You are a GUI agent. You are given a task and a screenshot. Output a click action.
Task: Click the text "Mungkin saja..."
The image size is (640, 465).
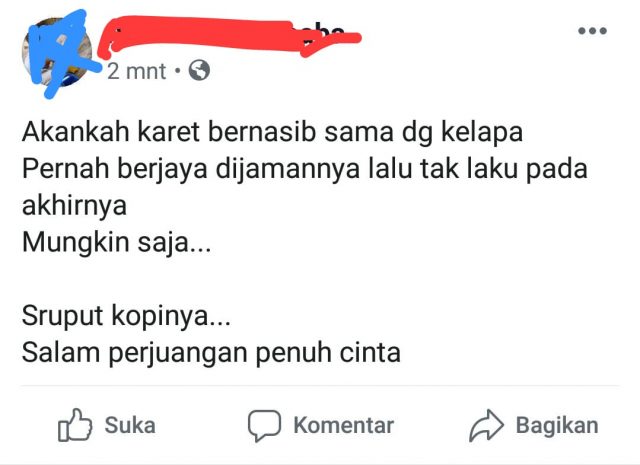click(x=117, y=243)
